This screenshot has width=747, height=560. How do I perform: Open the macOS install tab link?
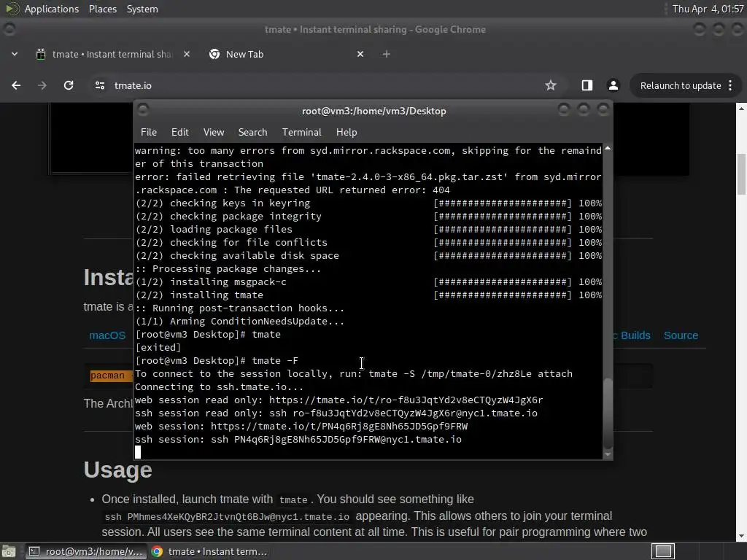pos(107,335)
